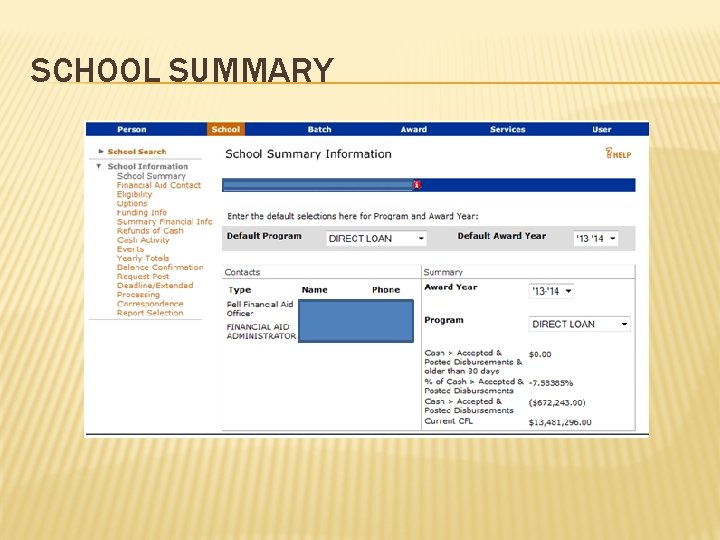Click the School Search link text
The image size is (720, 540).
[137, 152]
